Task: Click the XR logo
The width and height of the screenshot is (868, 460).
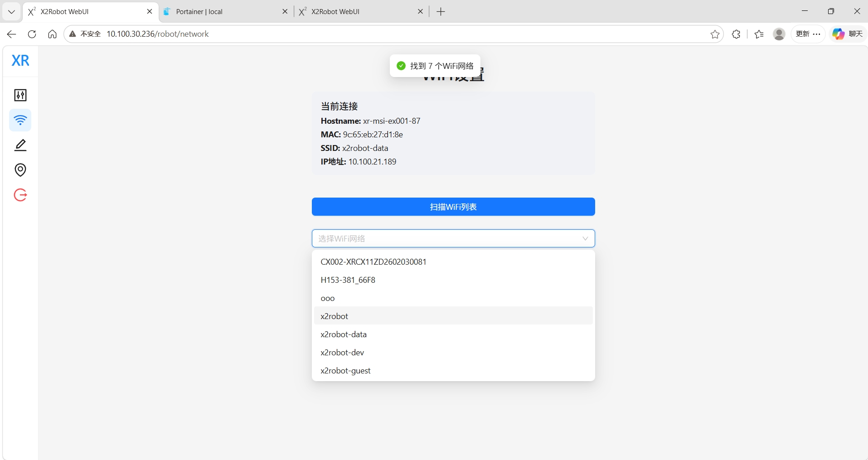Action: pyautogui.click(x=20, y=60)
